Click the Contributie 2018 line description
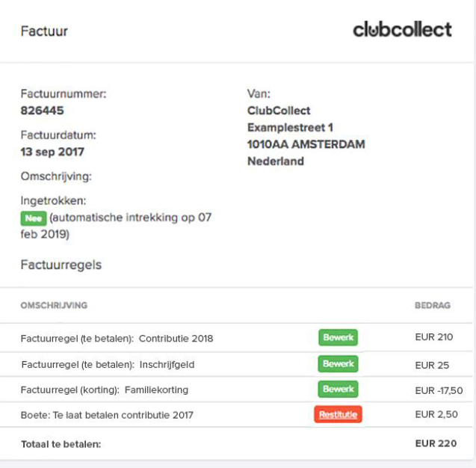Screen dimensions: 476x468 [176, 338]
